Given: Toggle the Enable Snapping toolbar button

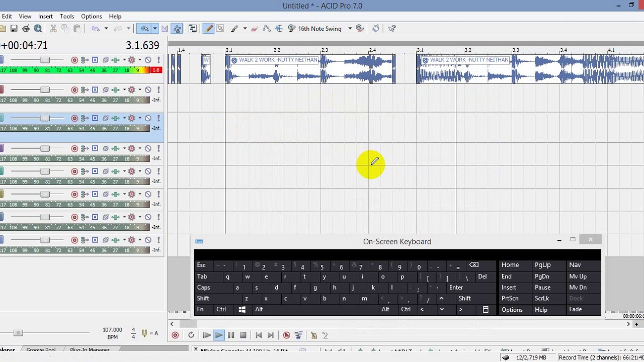Looking at the screenshot, I should 145,29.
